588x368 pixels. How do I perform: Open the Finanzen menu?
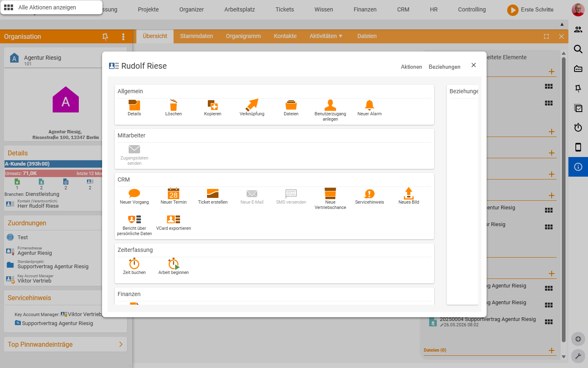pos(365,9)
